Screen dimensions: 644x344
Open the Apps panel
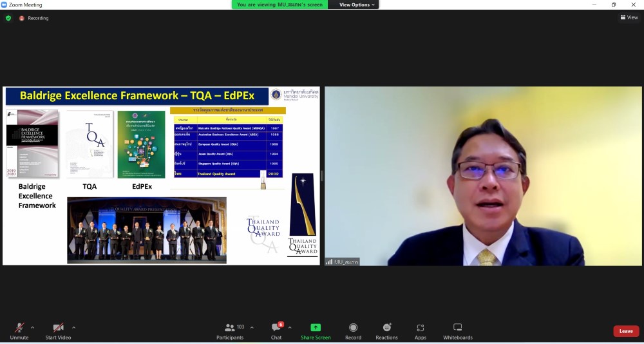point(420,331)
